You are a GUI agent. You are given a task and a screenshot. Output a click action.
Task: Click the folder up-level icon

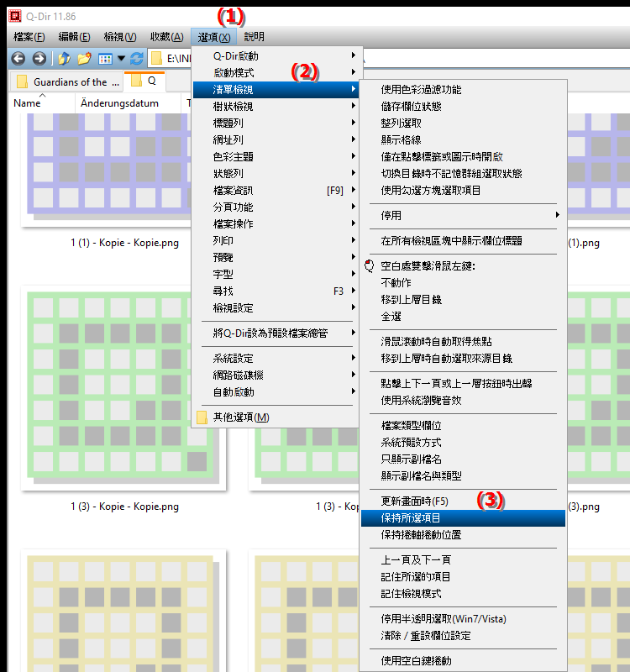tap(64, 58)
